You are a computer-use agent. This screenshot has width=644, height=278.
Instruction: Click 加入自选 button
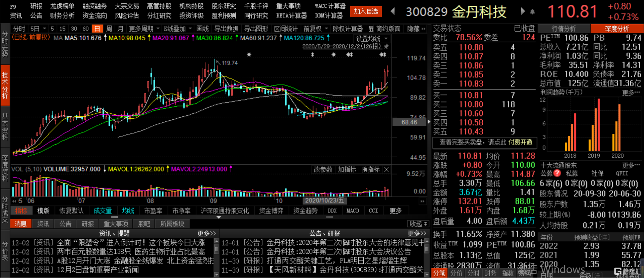point(366,11)
